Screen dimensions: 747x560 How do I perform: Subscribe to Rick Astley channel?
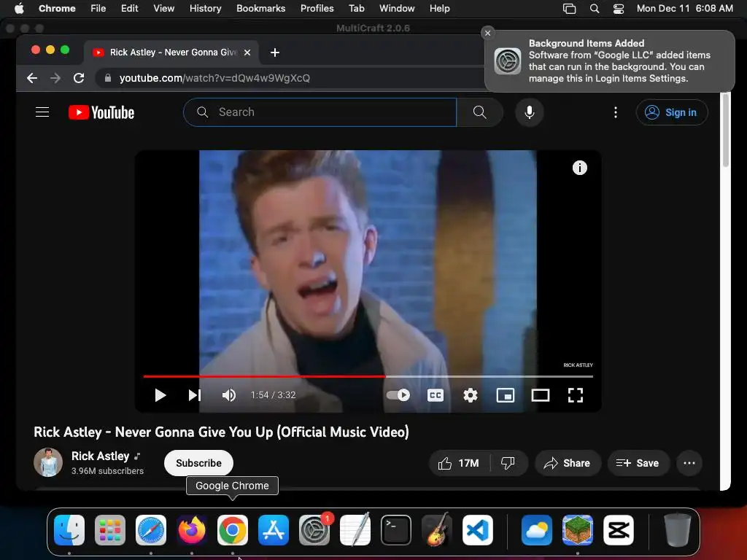pos(198,463)
